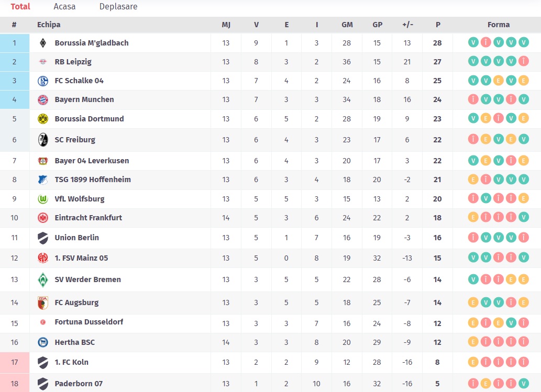541x392 pixels.
Task: Open the TSG 1899 Hoffenheim team link
Action: click(93, 180)
